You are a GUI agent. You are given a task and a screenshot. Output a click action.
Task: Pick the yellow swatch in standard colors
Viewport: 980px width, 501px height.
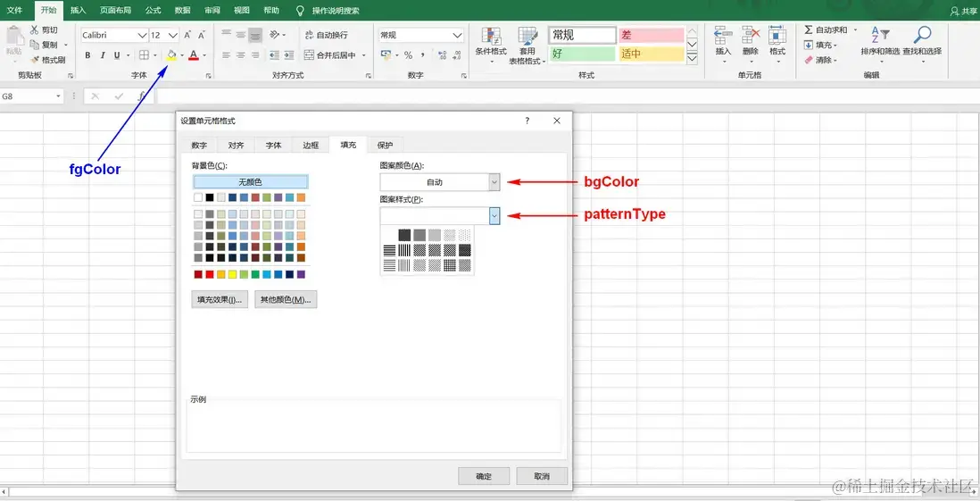point(232,274)
